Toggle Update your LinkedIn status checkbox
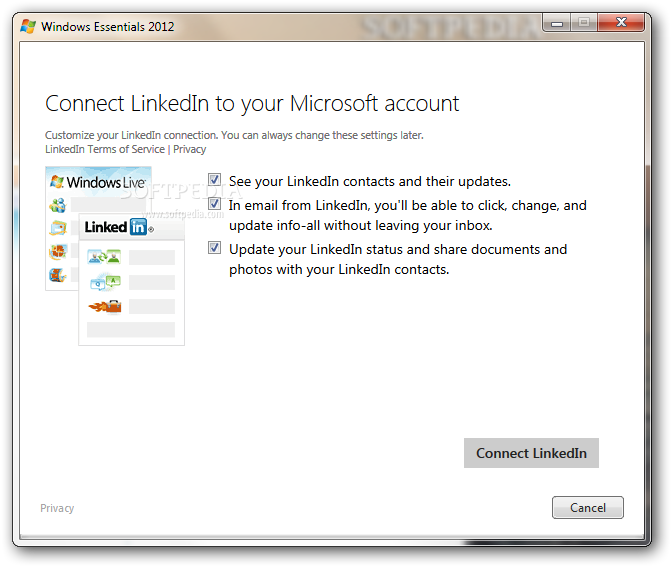The width and height of the screenshot is (672, 567). coord(214,248)
